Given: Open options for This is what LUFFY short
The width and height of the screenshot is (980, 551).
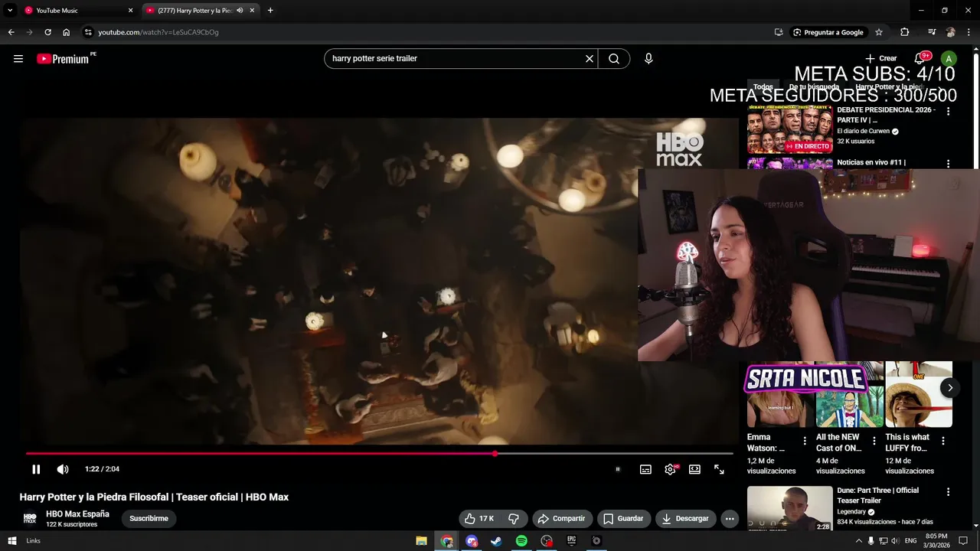Looking at the screenshot, I should (x=943, y=441).
